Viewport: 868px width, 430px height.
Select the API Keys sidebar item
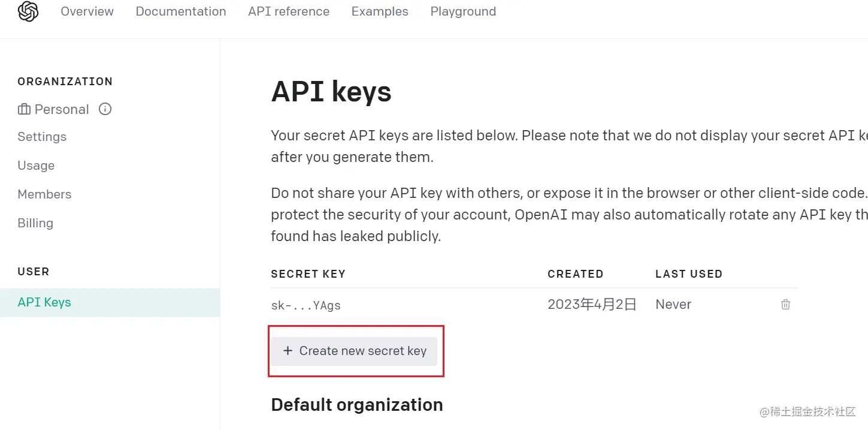[x=110, y=303]
